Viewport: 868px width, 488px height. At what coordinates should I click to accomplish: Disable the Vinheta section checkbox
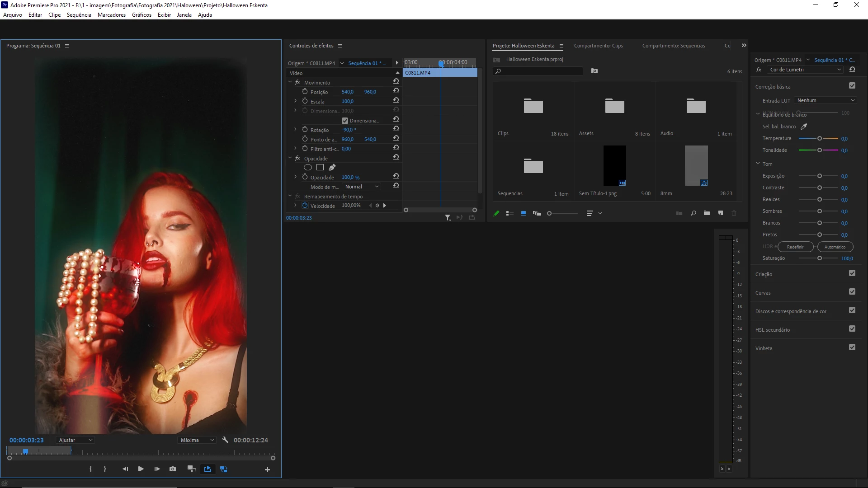coord(852,347)
